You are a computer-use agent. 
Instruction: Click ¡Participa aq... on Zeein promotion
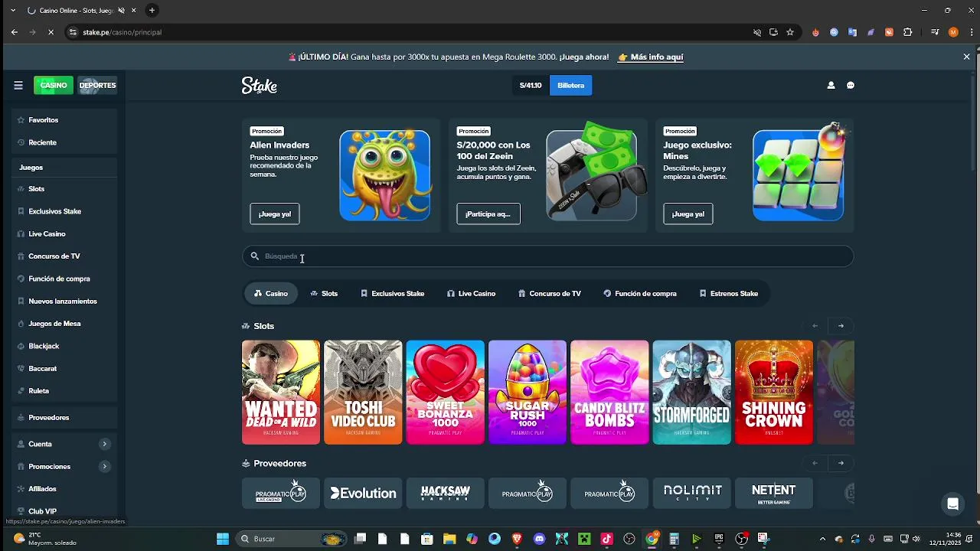[x=488, y=214]
